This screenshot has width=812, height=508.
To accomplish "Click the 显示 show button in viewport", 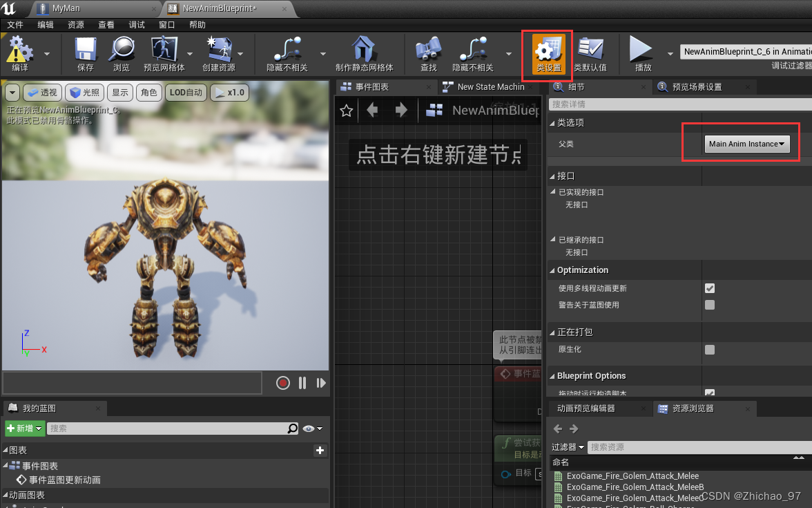I will click(120, 93).
